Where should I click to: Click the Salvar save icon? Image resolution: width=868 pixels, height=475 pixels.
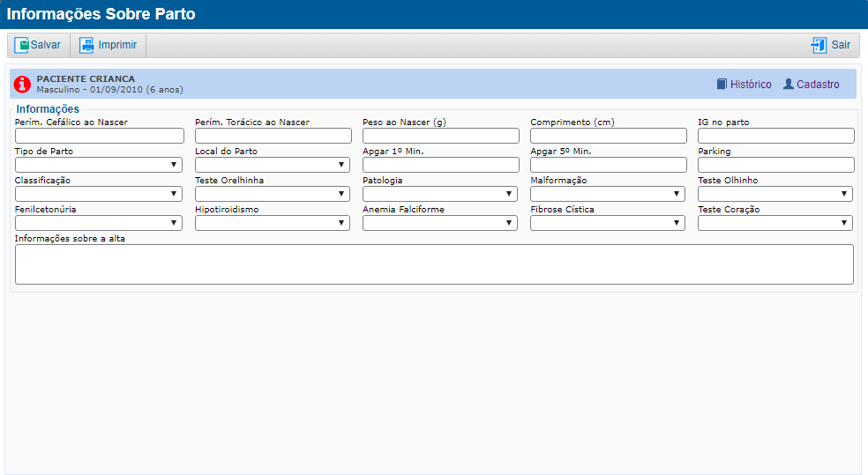click(21, 45)
